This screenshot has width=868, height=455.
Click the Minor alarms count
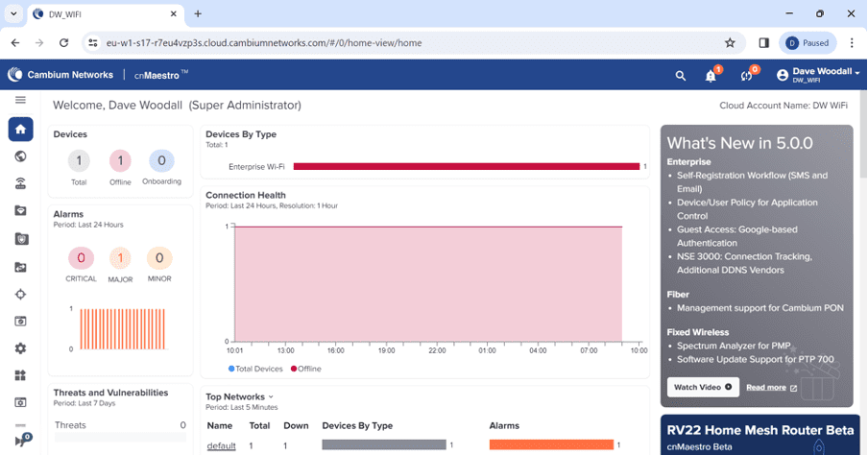click(159, 258)
